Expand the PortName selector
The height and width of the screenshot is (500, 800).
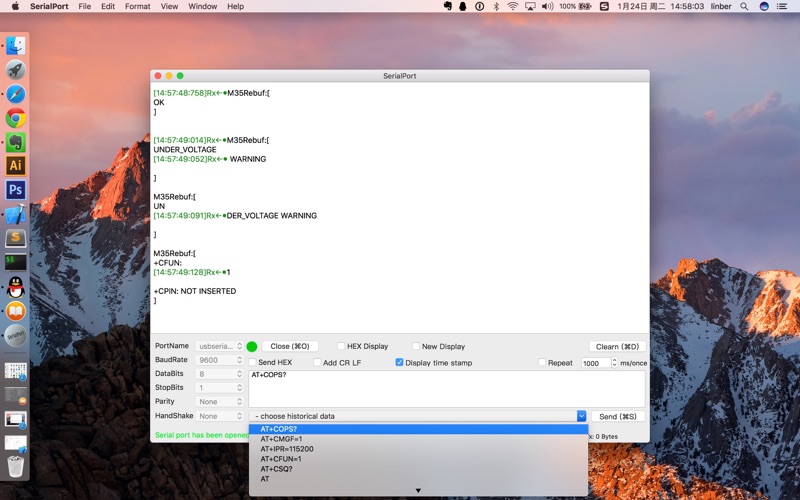(x=219, y=346)
